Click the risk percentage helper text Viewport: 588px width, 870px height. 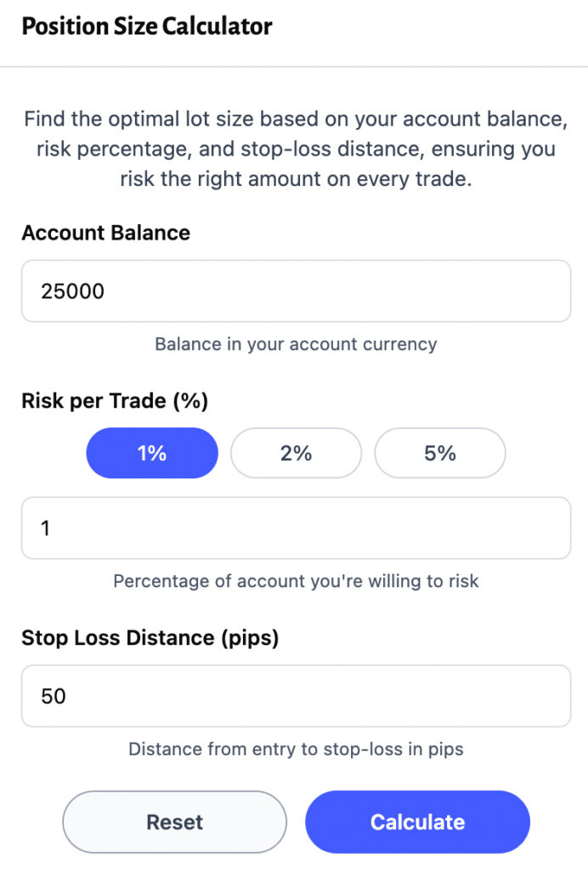(294, 581)
